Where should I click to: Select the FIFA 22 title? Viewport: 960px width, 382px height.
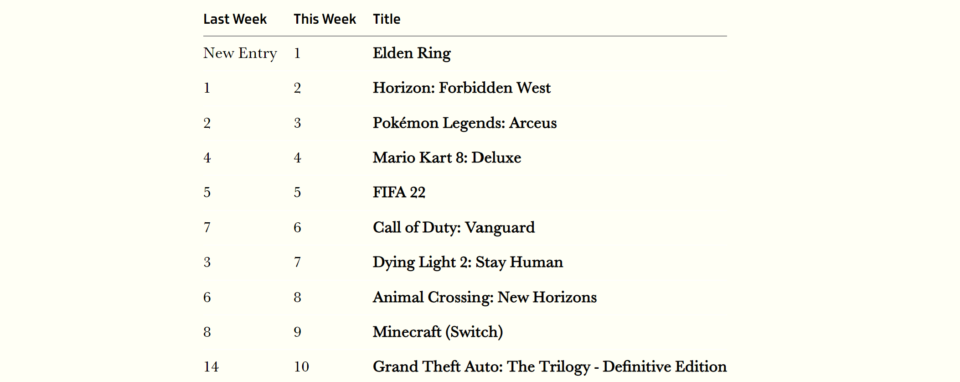(399, 193)
